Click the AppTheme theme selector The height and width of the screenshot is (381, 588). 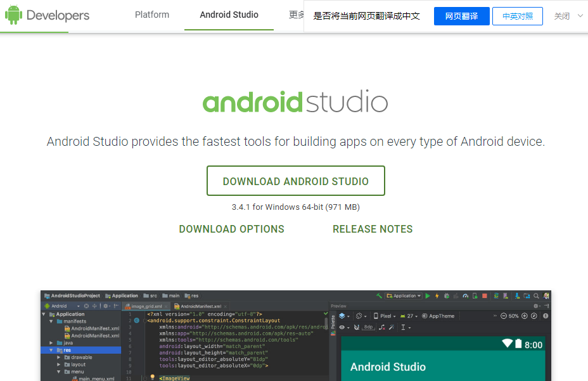(438, 316)
